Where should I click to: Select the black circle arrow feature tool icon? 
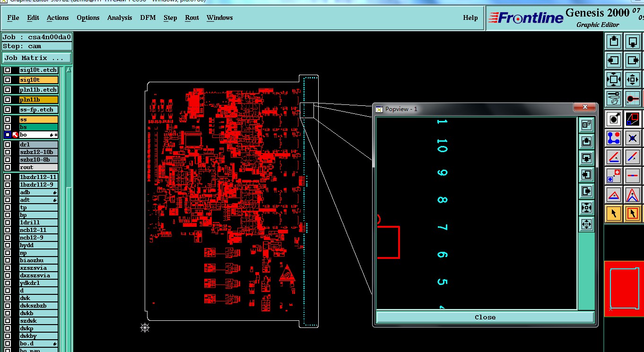click(614, 119)
